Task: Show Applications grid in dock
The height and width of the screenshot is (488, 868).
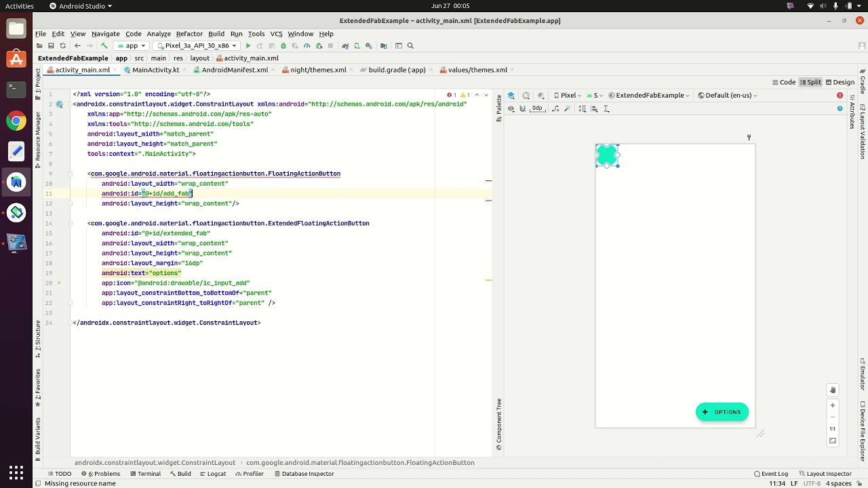Action: coord(16,472)
